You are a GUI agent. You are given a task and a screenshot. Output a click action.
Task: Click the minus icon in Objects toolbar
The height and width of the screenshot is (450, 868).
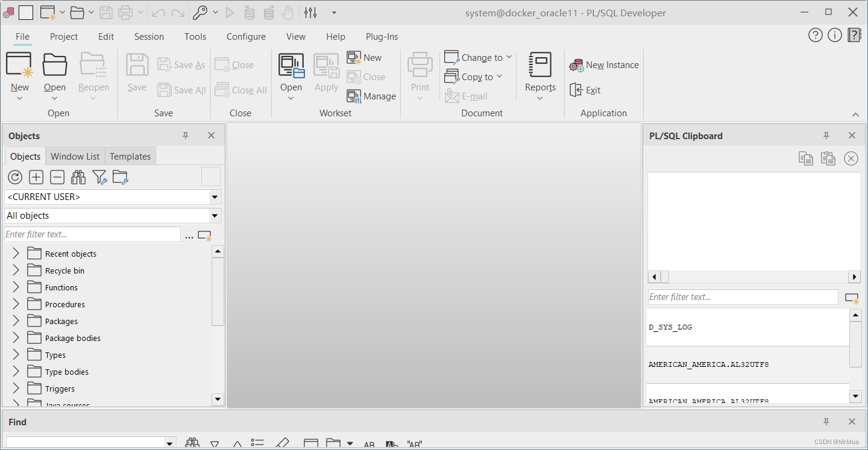coord(57,177)
